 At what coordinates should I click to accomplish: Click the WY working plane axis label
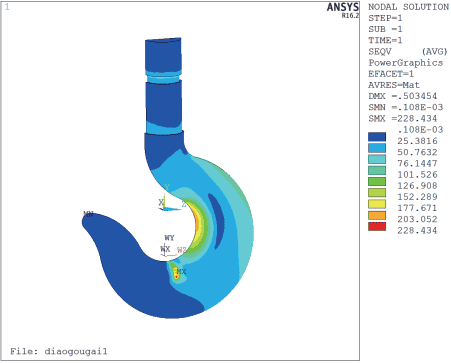[x=169, y=238]
